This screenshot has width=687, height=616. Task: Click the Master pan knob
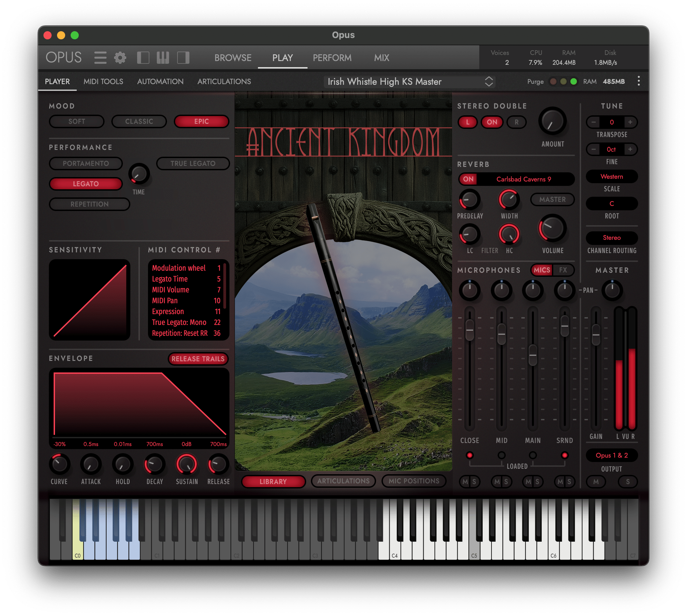[x=612, y=290]
